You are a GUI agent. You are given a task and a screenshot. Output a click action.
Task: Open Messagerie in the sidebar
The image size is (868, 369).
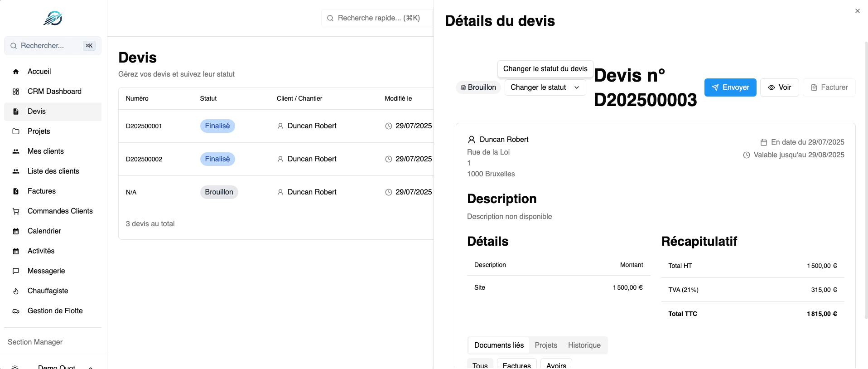[x=53, y=271]
